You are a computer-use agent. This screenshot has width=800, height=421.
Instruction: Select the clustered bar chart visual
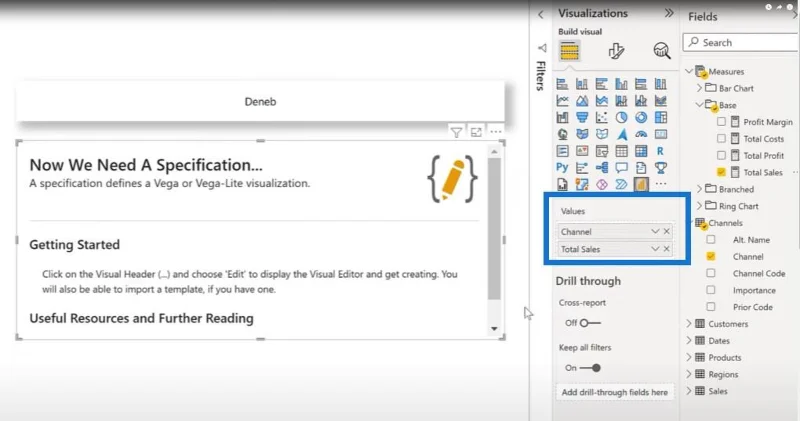pos(602,84)
